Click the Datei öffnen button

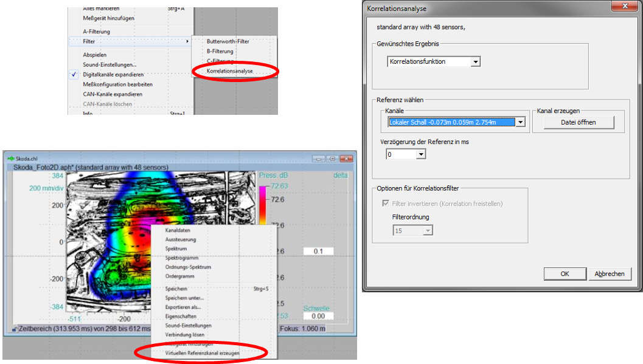579,122
